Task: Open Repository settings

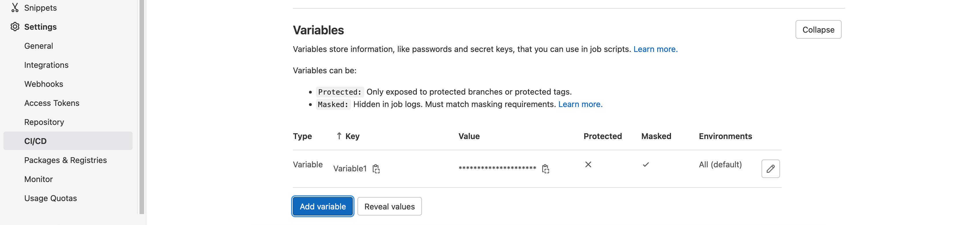Action: click(x=44, y=122)
